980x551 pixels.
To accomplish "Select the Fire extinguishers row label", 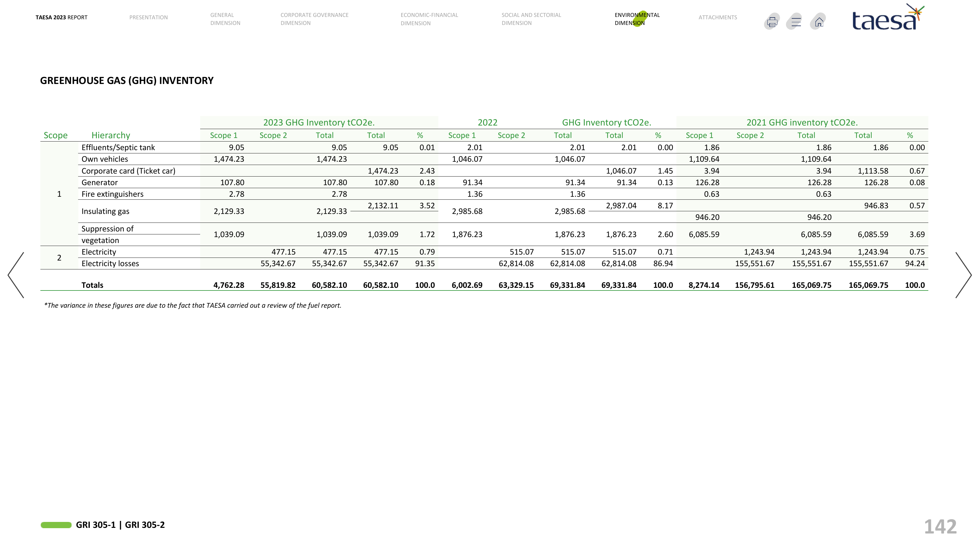I will click(112, 194).
